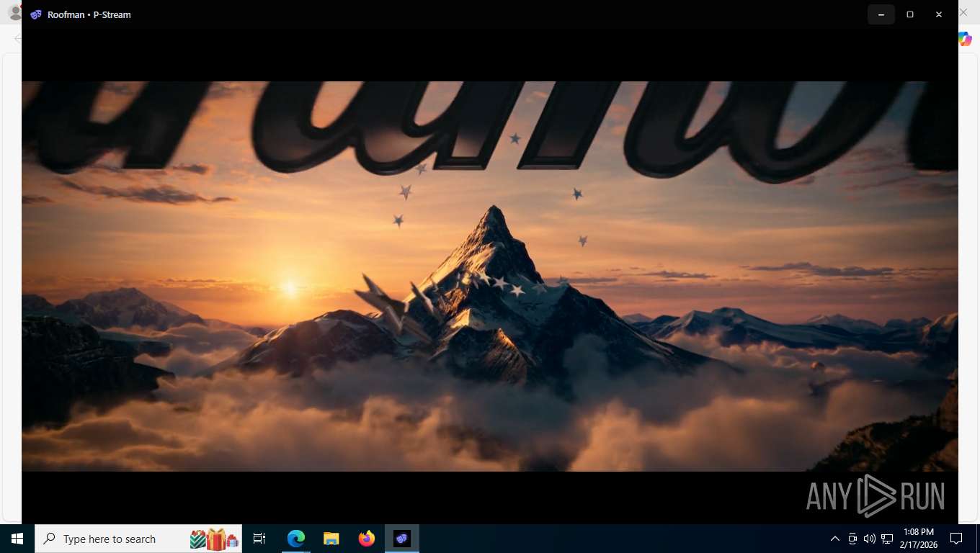Open the Windows Start menu
The height and width of the screenshot is (553, 980).
pyautogui.click(x=17, y=539)
